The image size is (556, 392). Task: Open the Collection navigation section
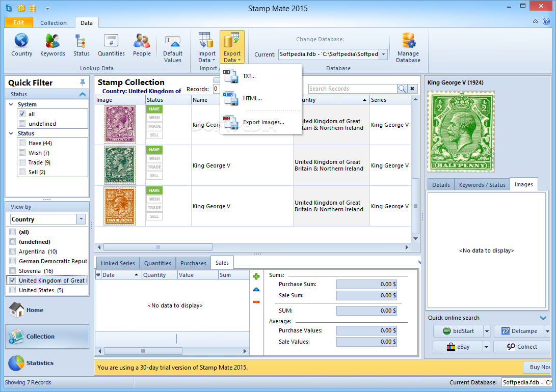click(47, 337)
